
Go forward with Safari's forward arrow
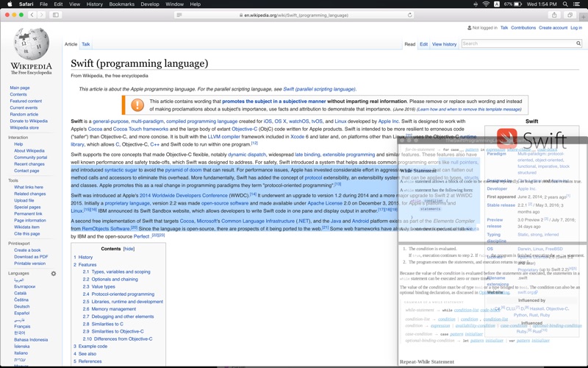42,15
